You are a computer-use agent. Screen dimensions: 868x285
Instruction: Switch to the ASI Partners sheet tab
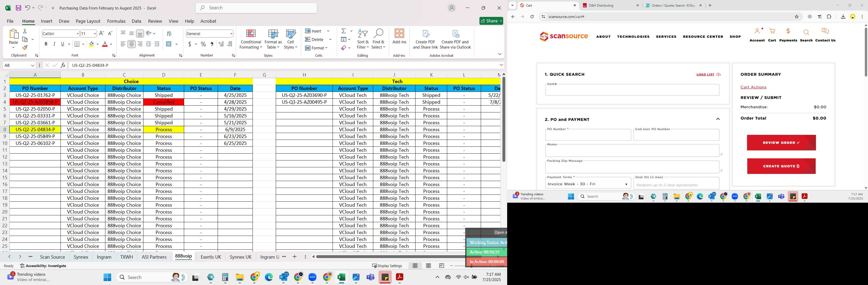click(x=154, y=257)
